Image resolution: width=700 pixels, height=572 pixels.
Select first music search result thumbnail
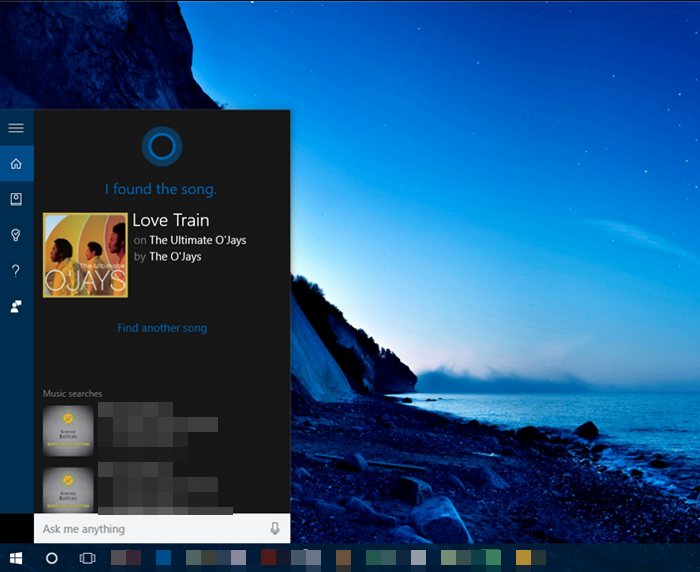click(x=68, y=429)
